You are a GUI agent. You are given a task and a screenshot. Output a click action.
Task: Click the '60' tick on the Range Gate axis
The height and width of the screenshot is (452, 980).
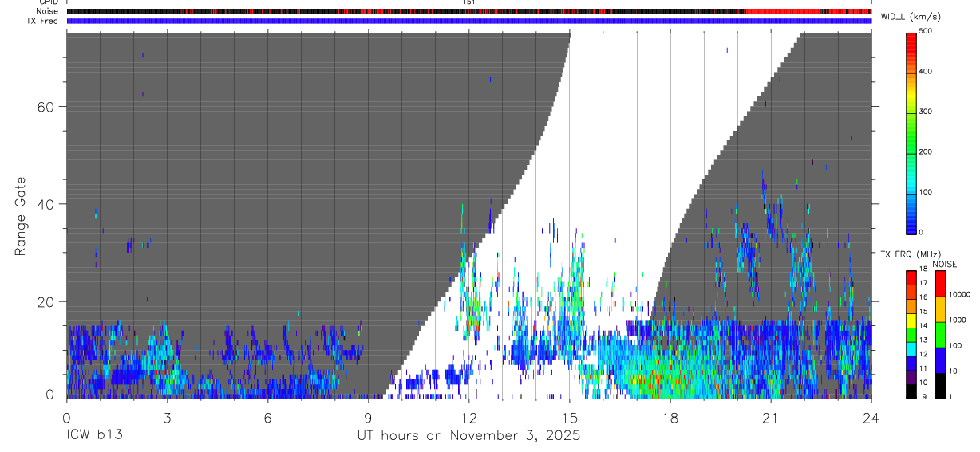(46, 106)
